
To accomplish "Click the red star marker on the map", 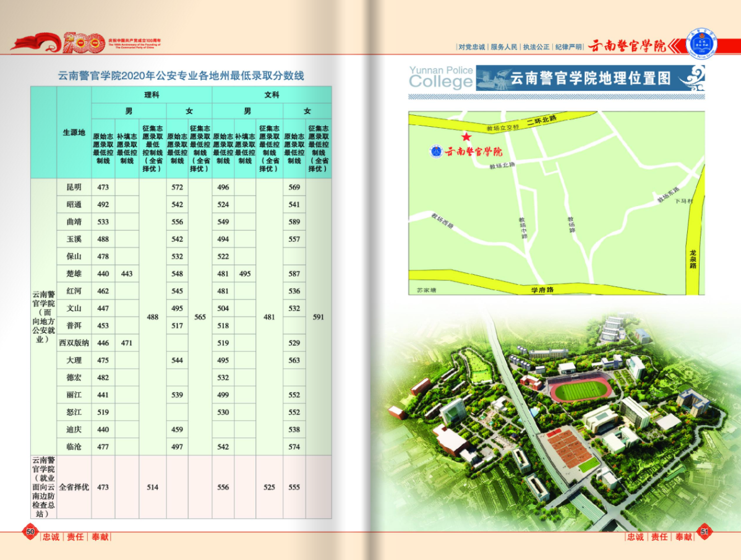I will 466,137.
